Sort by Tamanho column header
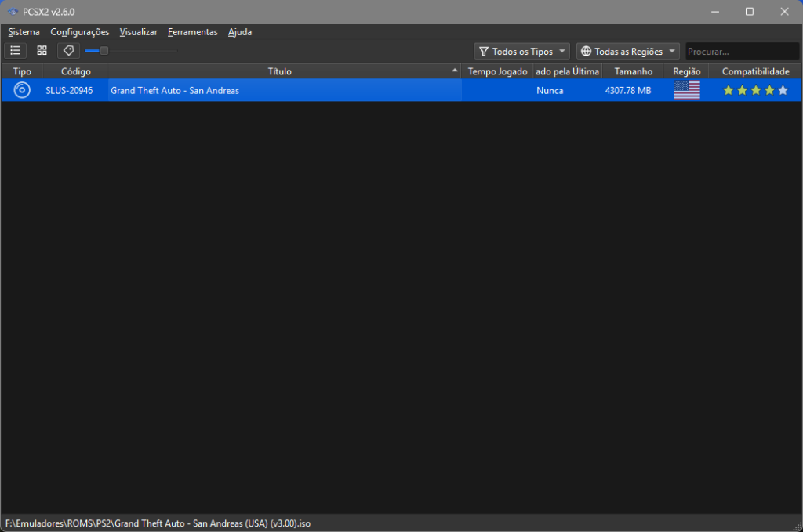 [633, 71]
